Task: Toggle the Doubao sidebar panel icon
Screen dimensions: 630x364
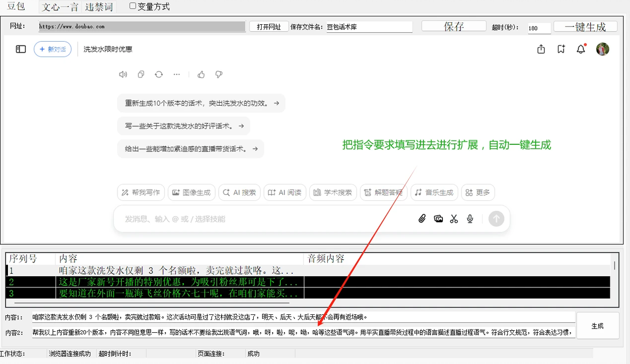Action: click(21, 49)
